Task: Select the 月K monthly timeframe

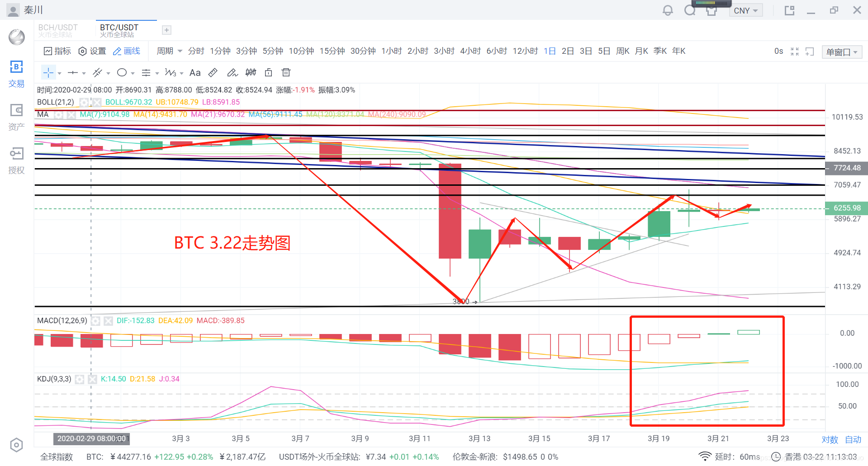Action: click(x=641, y=51)
